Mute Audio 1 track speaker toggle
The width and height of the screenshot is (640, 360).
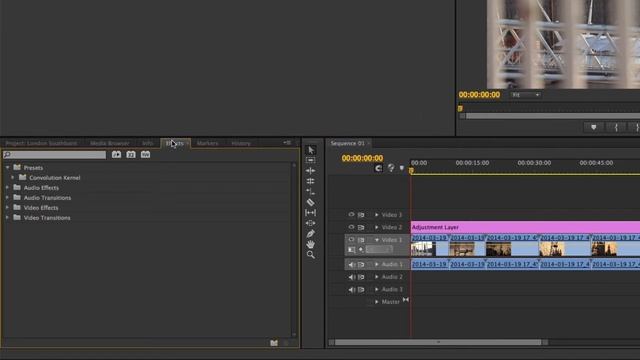click(351, 264)
